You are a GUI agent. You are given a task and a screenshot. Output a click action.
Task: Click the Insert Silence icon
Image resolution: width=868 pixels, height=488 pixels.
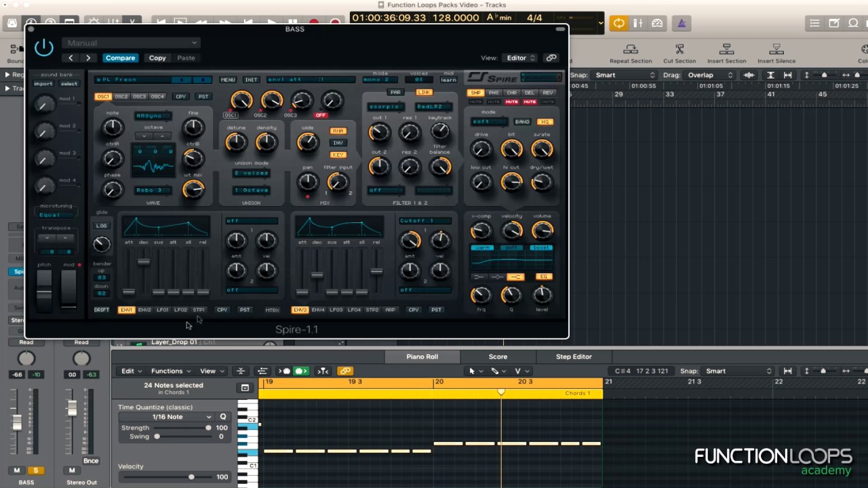(776, 49)
